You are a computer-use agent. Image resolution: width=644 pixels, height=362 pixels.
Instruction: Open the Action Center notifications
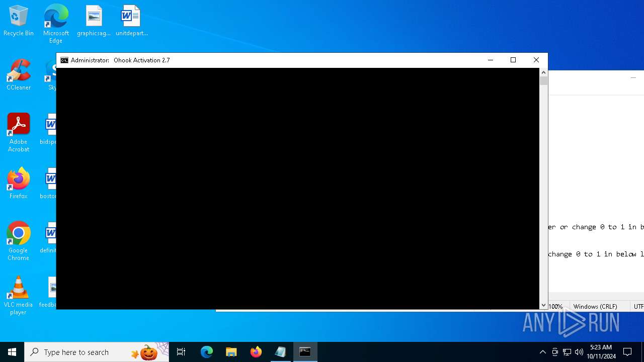click(627, 352)
